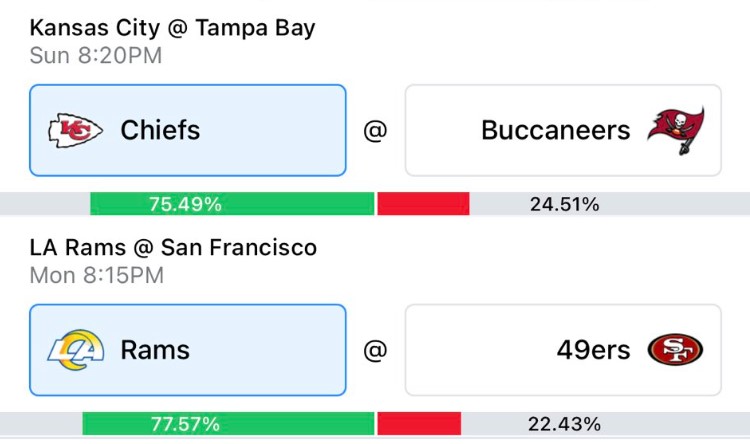Click the Buccaneers pirate flag logo
The width and height of the screenshot is (750, 444).
point(676,131)
